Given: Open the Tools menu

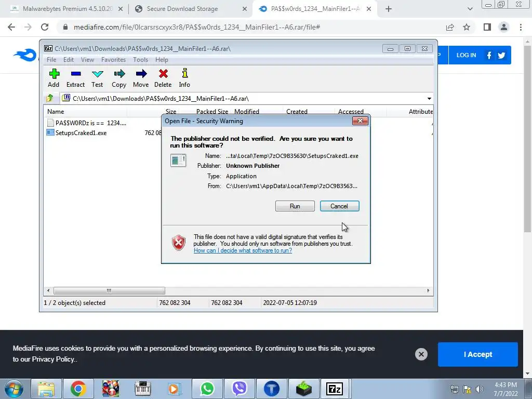Looking at the screenshot, I should (x=140, y=60).
